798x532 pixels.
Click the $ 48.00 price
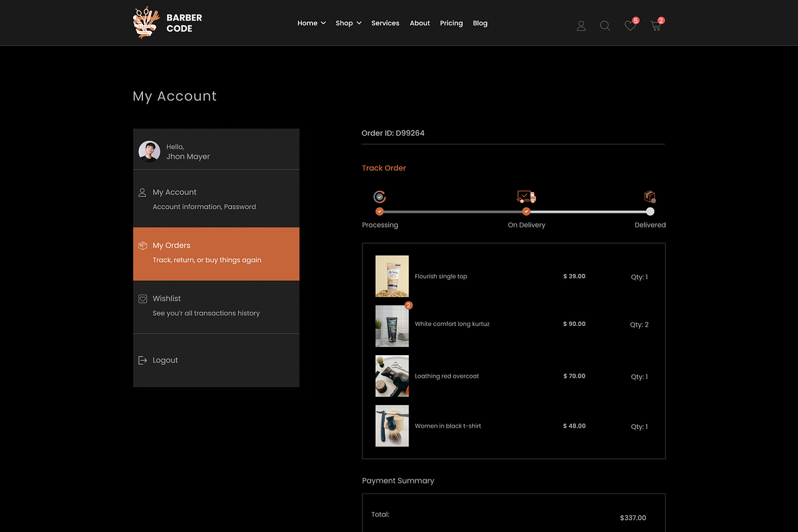click(575, 426)
